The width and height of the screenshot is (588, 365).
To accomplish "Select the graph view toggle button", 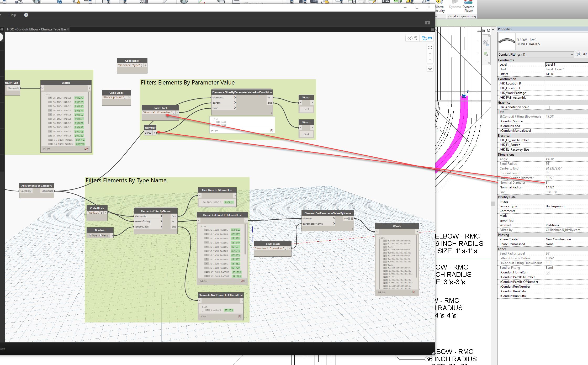I will (427, 38).
